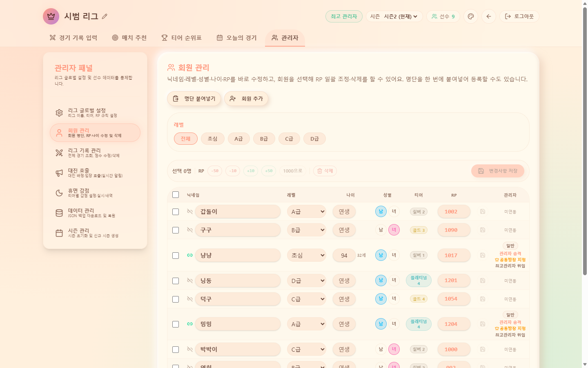Image resolution: width=588 pixels, height=368 pixels.
Task: Check the box for 박박이
Action: pos(176,350)
